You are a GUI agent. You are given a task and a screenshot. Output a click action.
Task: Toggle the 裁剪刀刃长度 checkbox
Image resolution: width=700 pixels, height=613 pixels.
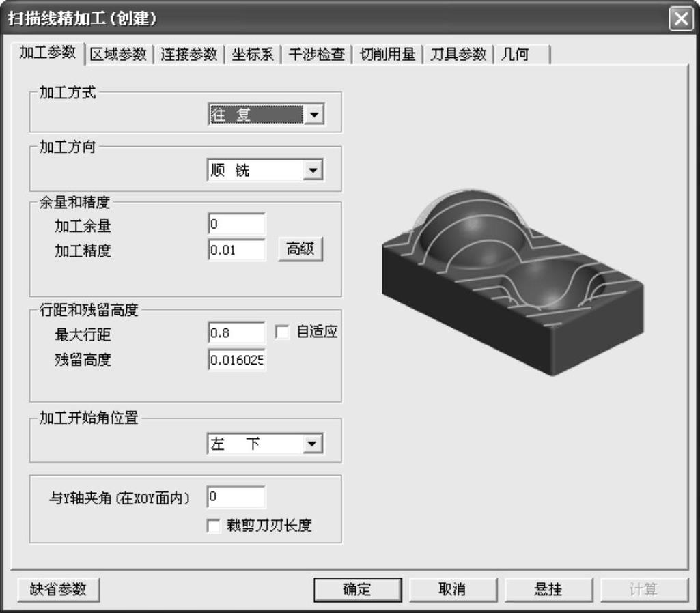point(214,526)
